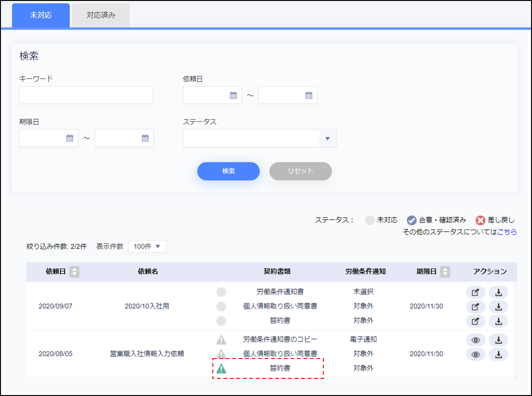Click status circle beside 2020/10入社用 個人情報取り扱い同意書
The image size is (532, 396).
coord(221,306)
